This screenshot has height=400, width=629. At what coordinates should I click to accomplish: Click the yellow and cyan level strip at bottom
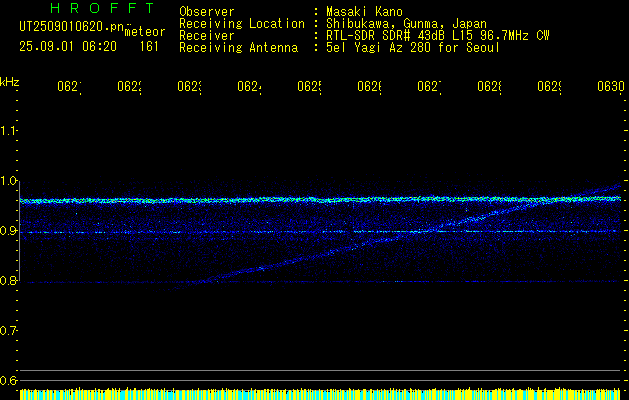point(320,394)
